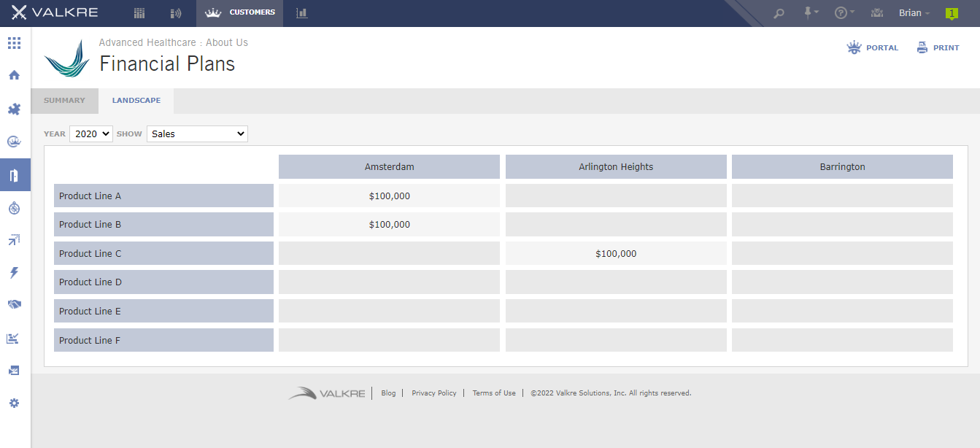980x448 pixels.
Task: Select the Product Line B row label
Action: tap(163, 224)
